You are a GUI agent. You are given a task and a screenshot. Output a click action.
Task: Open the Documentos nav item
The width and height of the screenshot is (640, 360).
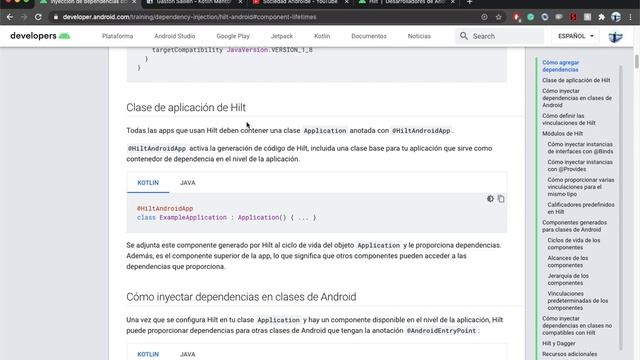click(x=369, y=36)
